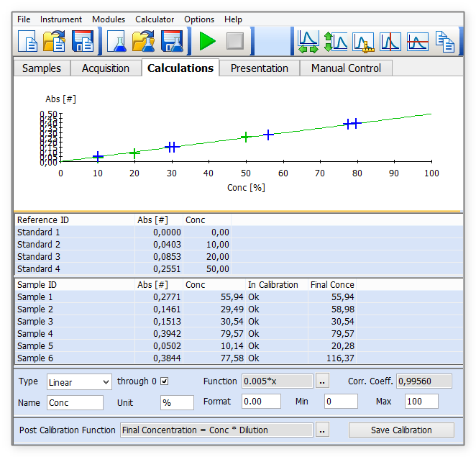Open Post Calibration Function ellipsis button
Screen dimensions: 476x457
pos(322,430)
